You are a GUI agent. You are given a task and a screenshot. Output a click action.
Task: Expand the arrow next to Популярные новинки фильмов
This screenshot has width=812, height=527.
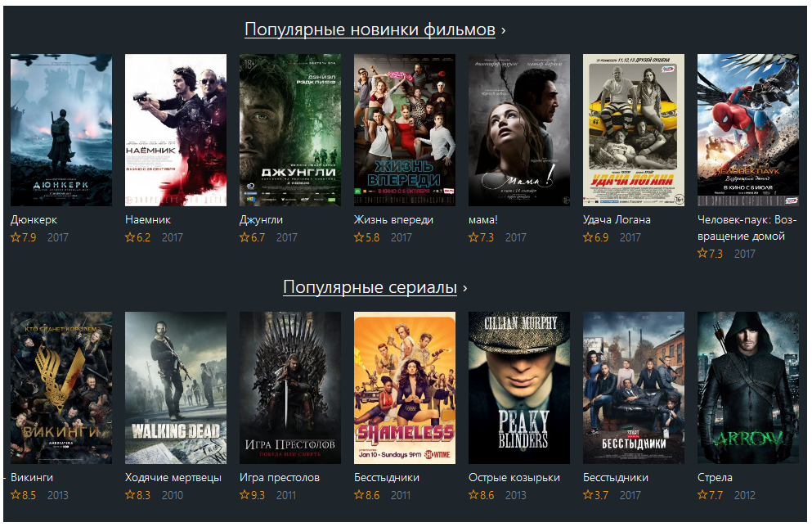tap(504, 31)
